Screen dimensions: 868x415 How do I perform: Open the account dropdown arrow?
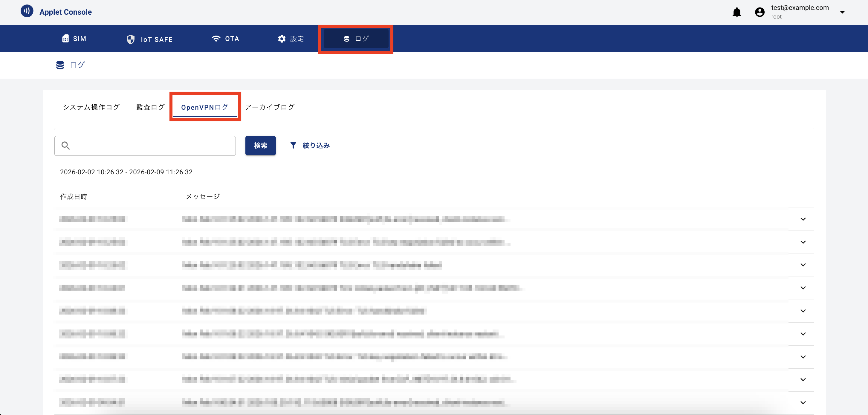pos(842,13)
